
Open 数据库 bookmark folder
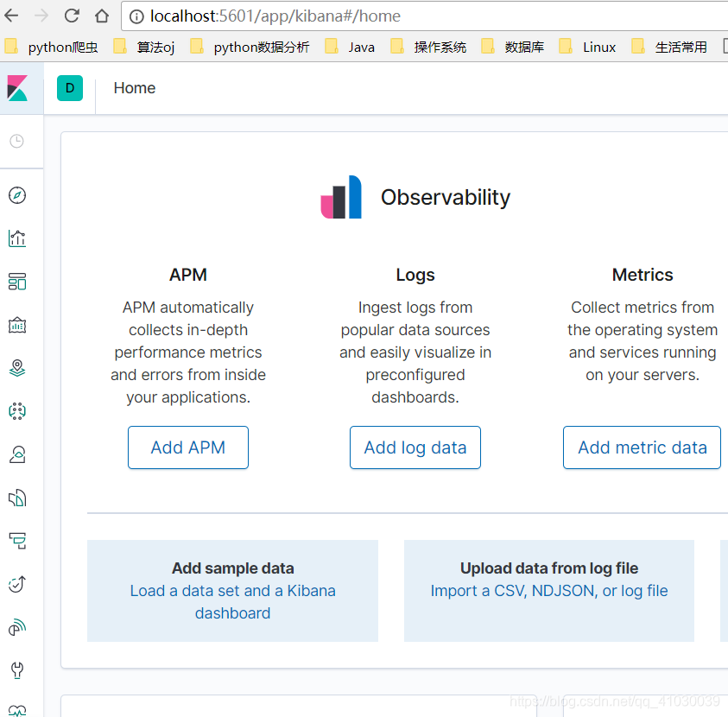click(513, 47)
